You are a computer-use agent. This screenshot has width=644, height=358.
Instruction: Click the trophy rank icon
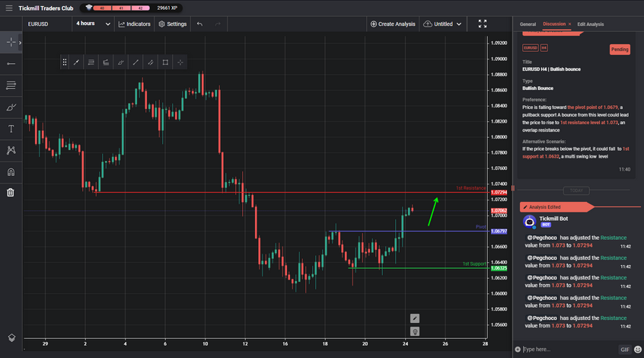88,8
